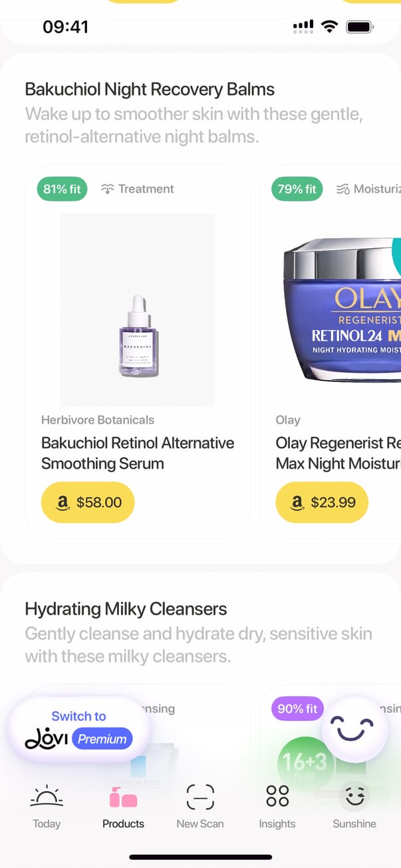Open the Sunshine winking face icon

pyautogui.click(x=355, y=796)
